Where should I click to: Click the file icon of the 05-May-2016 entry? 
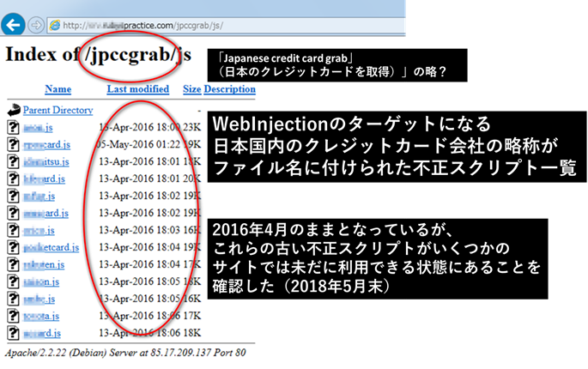[13, 144]
